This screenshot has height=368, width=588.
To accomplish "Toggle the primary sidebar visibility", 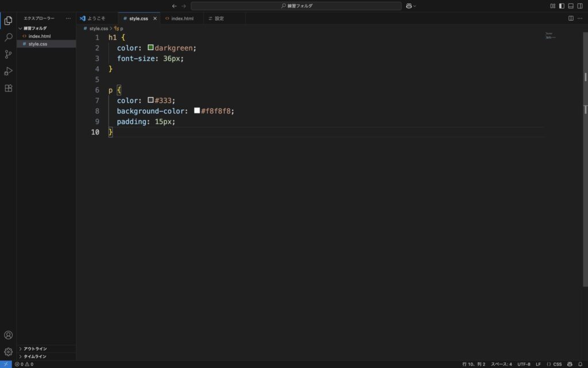I will (x=562, y=6).
